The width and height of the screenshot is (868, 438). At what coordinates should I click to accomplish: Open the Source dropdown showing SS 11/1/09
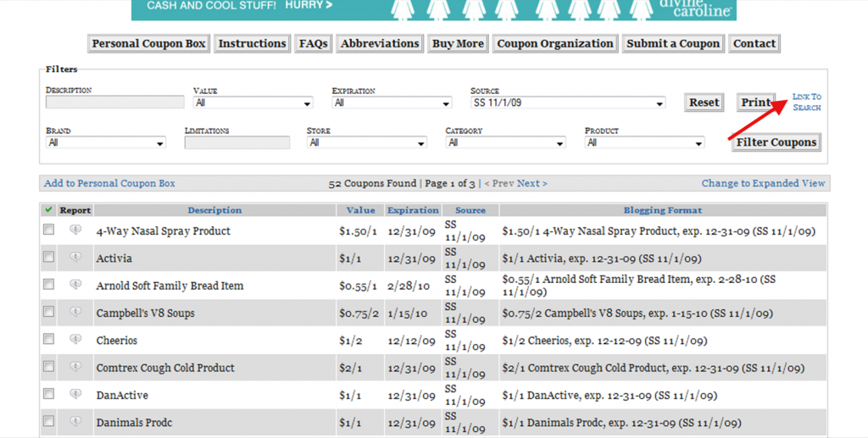(568, 103)
